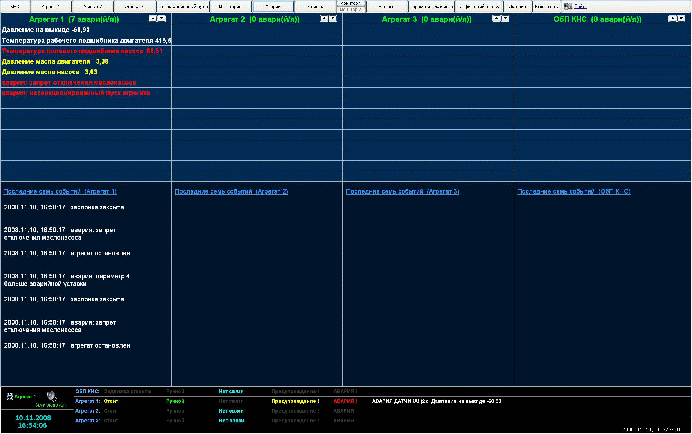Select yellow row 'Давление масла двигателя'

[x=55, y=61]
